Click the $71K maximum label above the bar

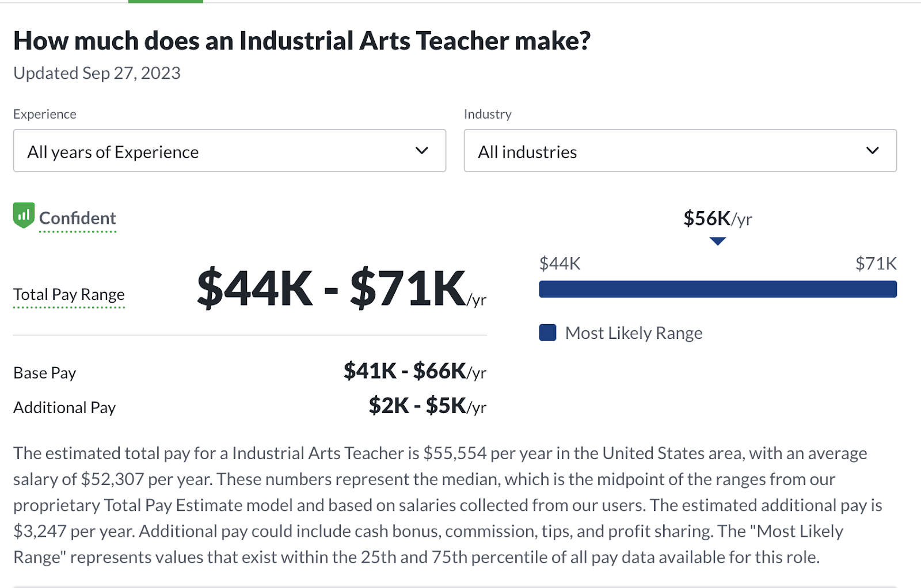point(876,264)
